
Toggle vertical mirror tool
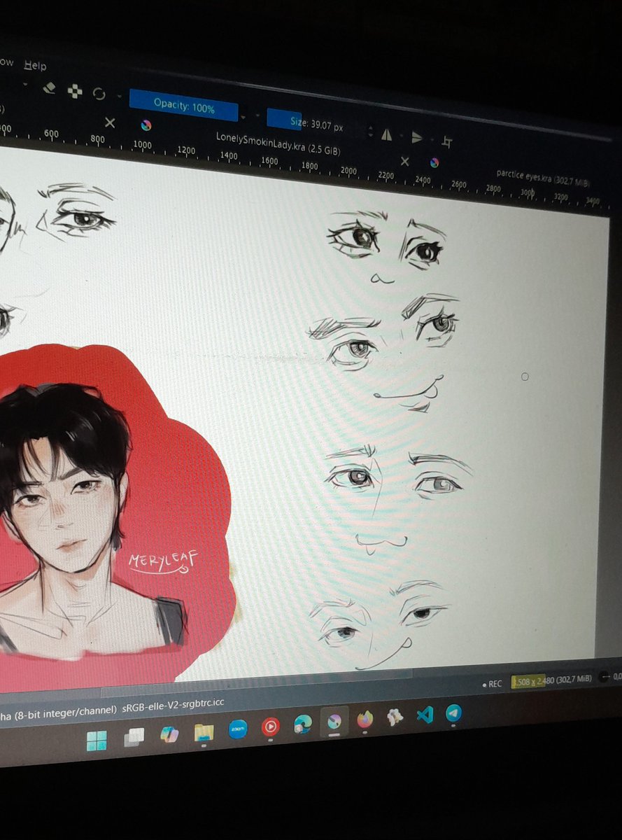coord(418,138)
